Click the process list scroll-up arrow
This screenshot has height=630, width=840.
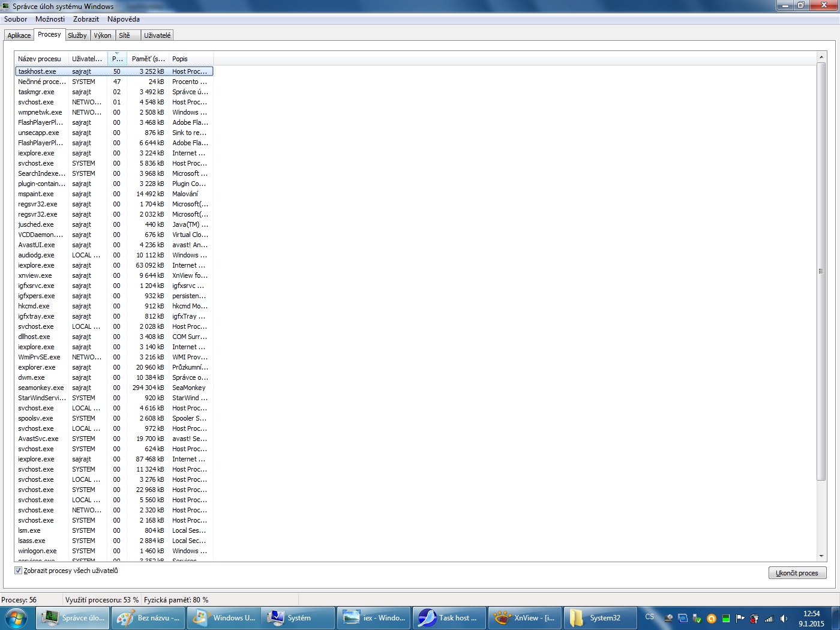[x=821, y=58]
